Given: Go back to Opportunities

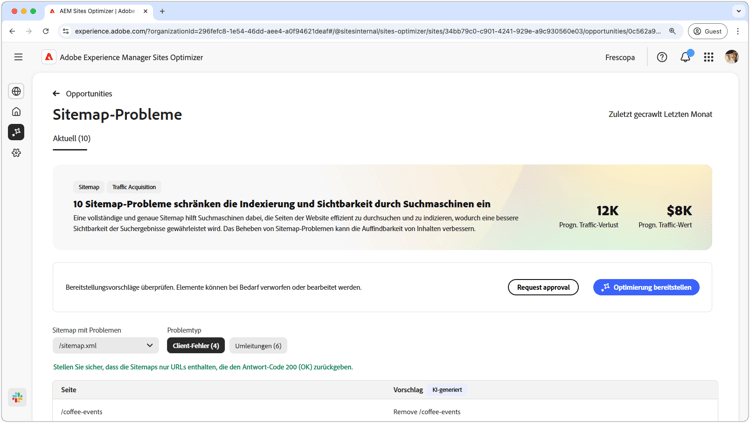Looking at the screenshot, I should [82, 94].
